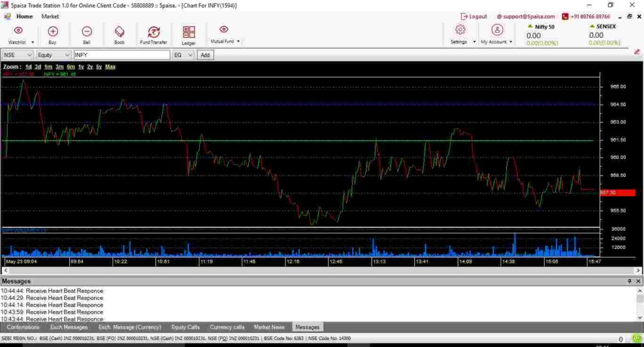Click the Sell minus icon
This screenshot has height=347, width=644.
pos(87,31)
